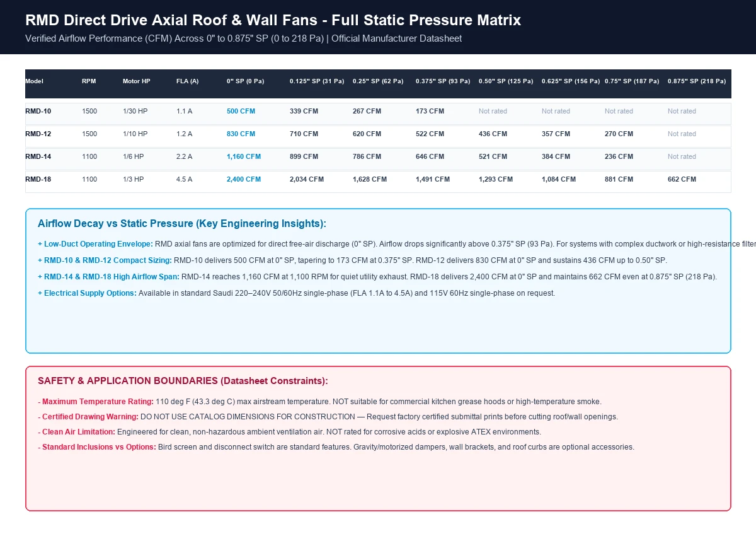Click the Safety & Application Boundaries heading
756x536 pixels.
pos(183,381)
